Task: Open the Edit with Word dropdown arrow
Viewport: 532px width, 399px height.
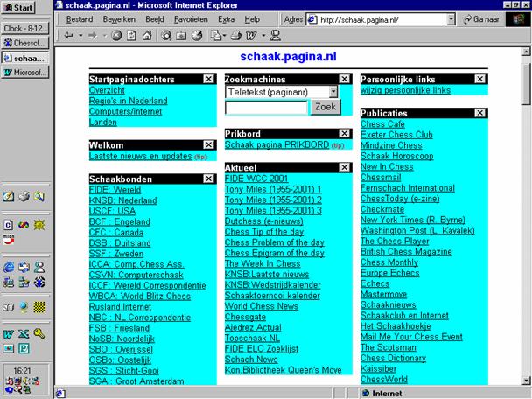Action: pos(263,36)
